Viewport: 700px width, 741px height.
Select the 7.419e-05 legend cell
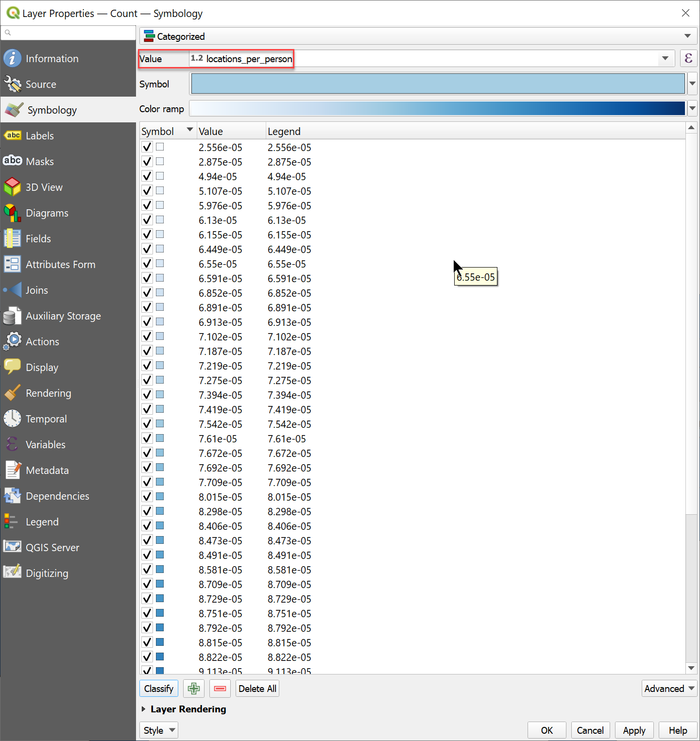(290, 409)
